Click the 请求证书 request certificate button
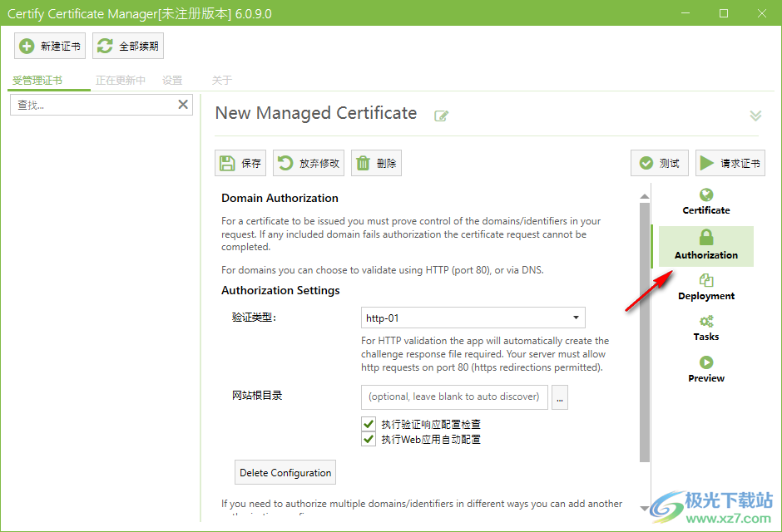 pyautogui.click(x=730, y=163)
